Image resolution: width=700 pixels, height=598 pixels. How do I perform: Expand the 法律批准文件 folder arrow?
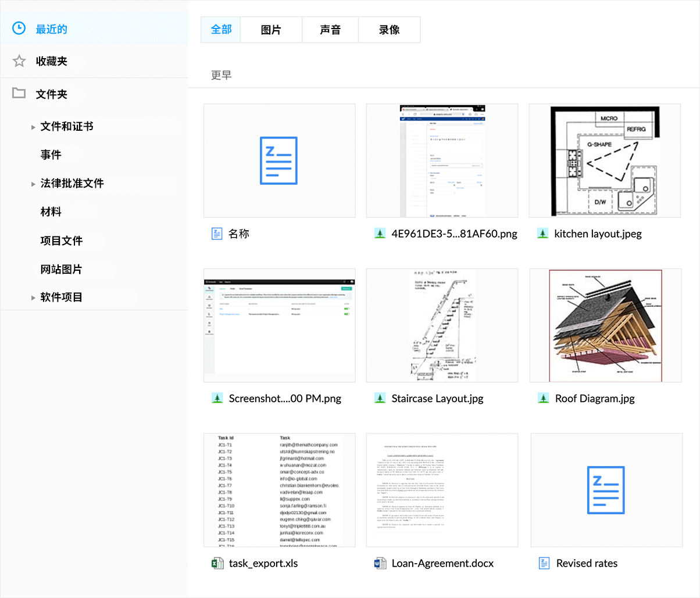click(33, 184)
